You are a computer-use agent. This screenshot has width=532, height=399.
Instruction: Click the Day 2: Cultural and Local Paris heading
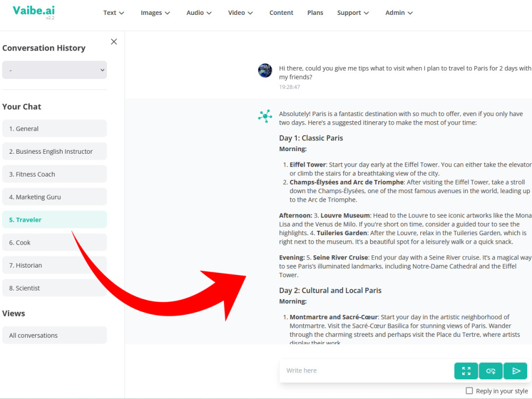click(330, 290)
